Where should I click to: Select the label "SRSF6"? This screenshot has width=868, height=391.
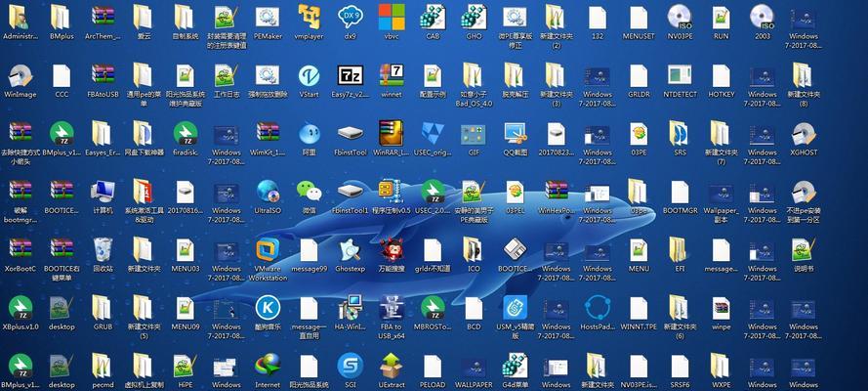(680, 384)
